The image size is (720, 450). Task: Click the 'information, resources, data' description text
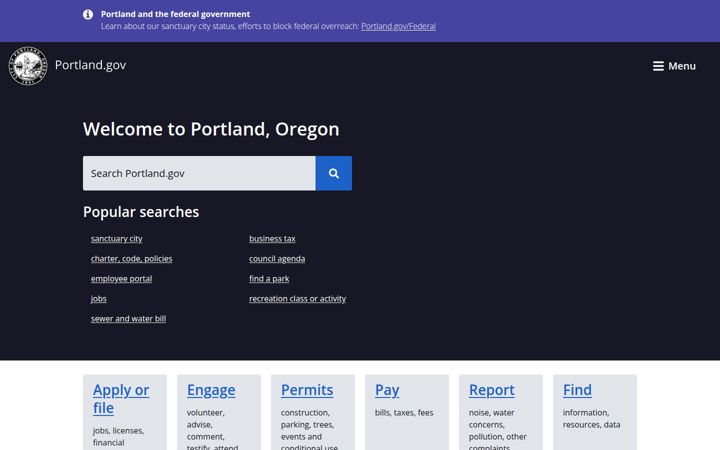pos(591,419)
